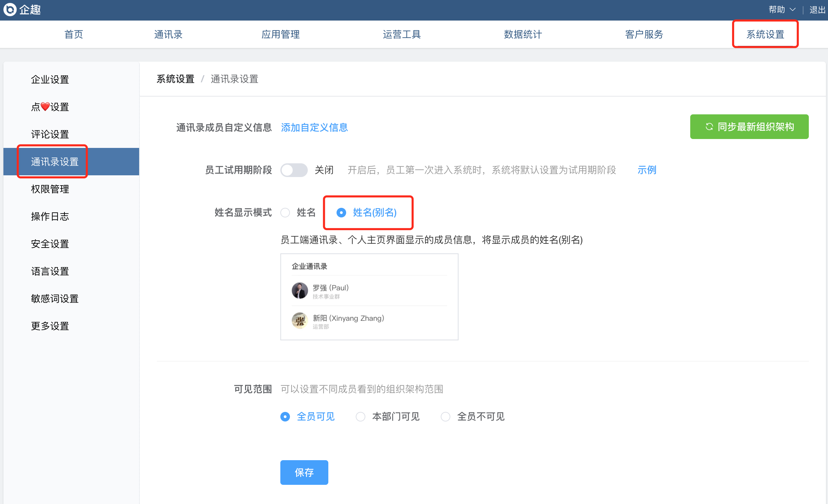Toggle the 员工试用期阶段 switch
Screen dimensions: 828x504
[294, 170]
